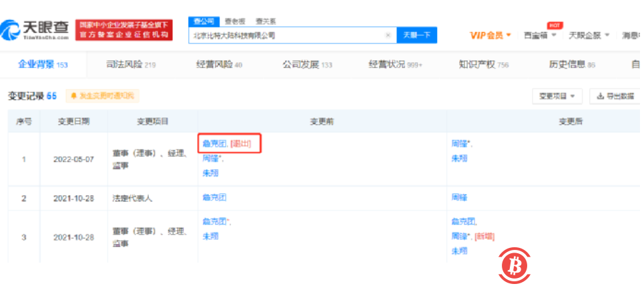Open the 知识产权 756 tab

(x=484, y=65)
